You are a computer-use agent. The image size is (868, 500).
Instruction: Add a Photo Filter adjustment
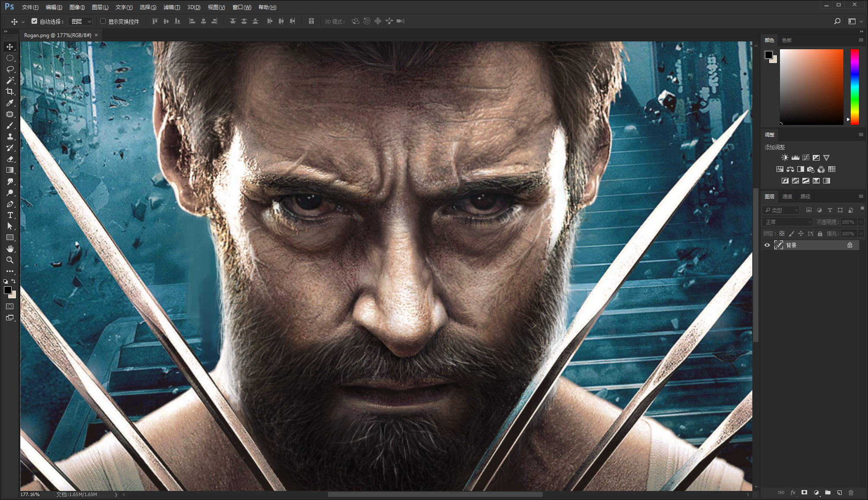pyautogui.click(x=811, y=169)
